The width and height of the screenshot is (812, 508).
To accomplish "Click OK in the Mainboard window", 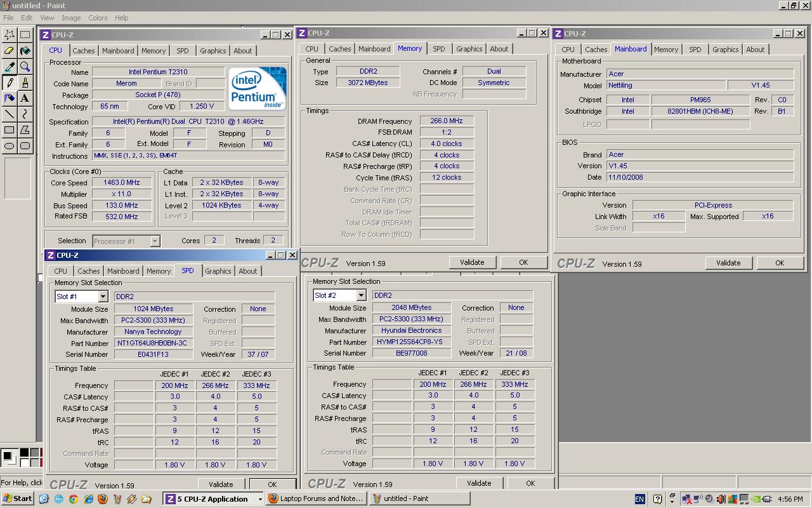I will click(780, 263).
